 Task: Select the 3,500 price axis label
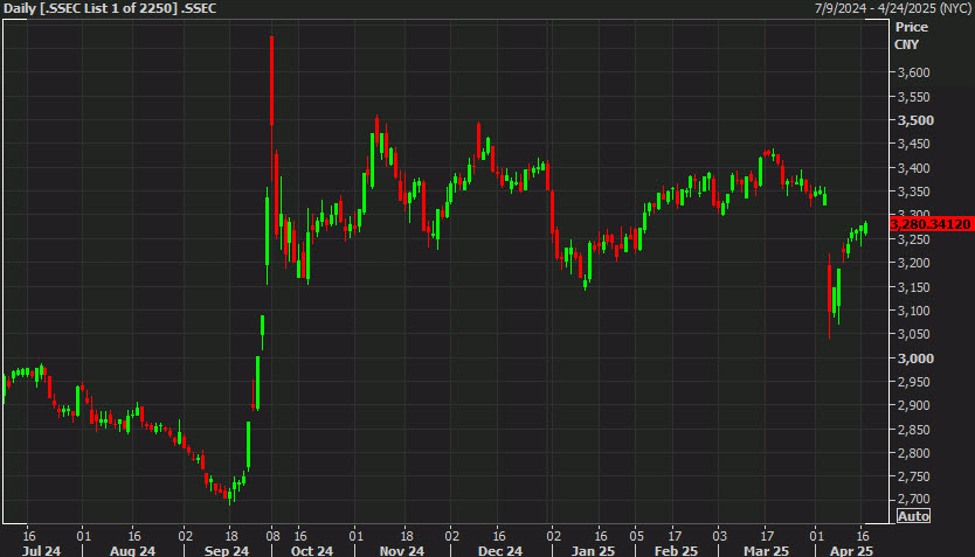click(x=916, y=121)
